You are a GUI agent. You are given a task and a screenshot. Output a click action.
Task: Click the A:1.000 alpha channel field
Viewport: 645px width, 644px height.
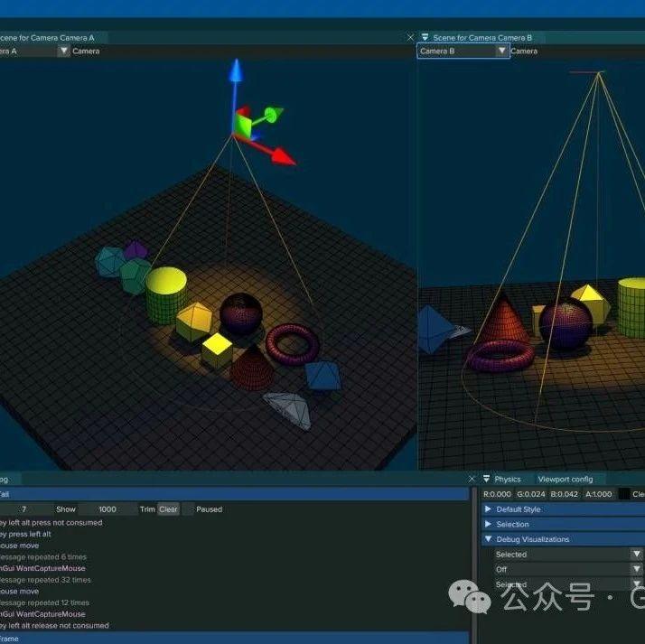[x=599, y=494]
